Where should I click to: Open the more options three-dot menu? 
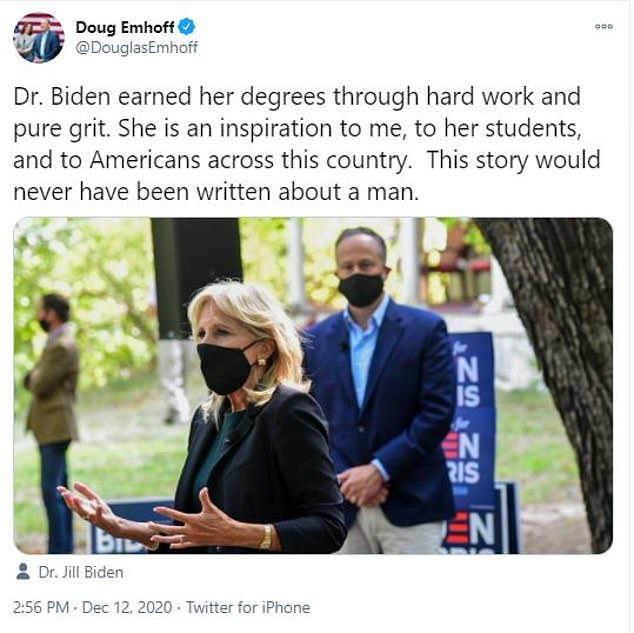pos(603,27)
